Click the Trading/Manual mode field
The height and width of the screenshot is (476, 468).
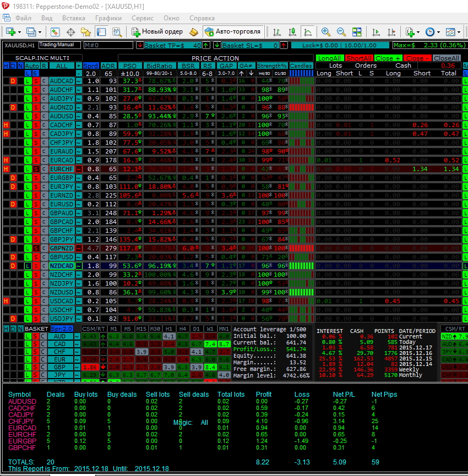click(x=59, y=45)
